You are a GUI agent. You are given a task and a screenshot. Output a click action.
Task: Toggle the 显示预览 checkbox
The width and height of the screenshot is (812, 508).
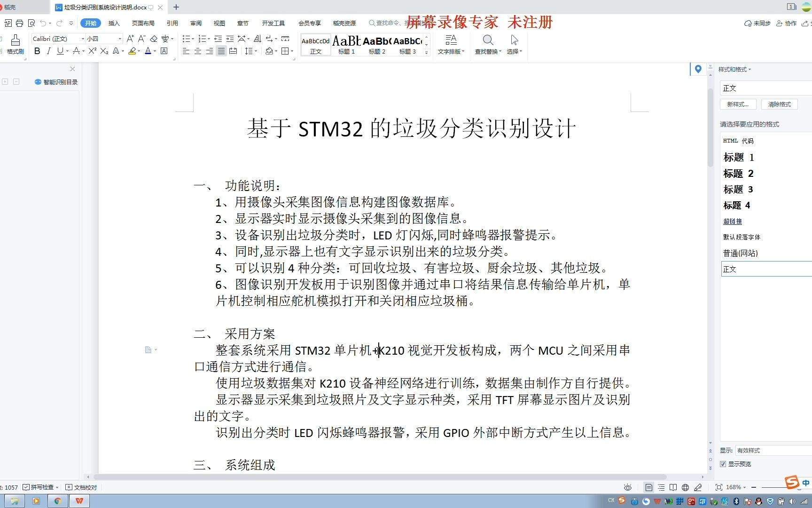(x=723, y=464)
